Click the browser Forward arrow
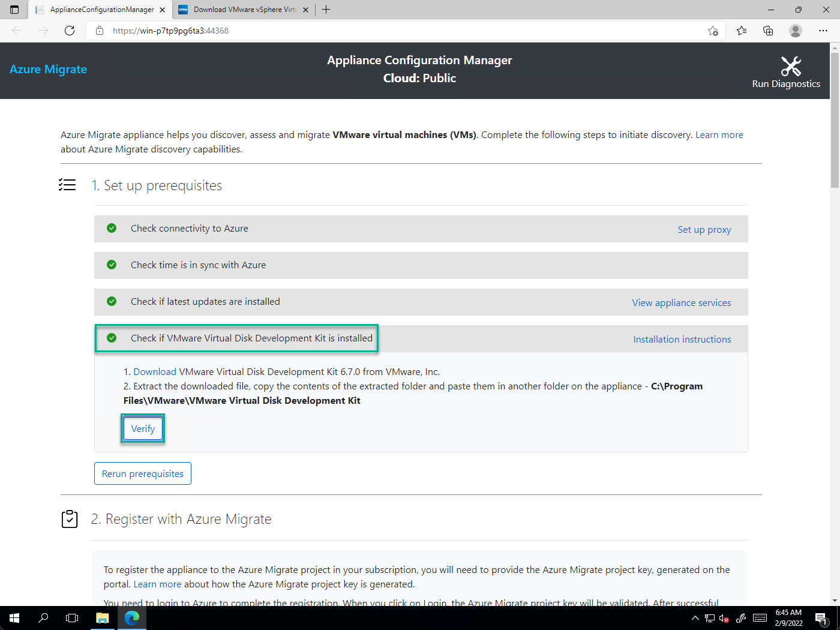The image size is (840, 630). 43,31
